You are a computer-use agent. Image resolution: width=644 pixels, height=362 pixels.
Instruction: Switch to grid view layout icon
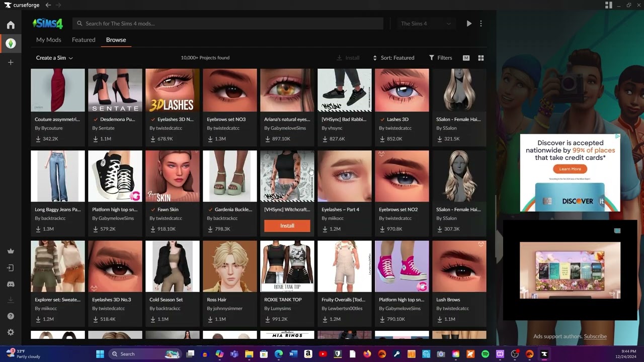pos(481,58)
